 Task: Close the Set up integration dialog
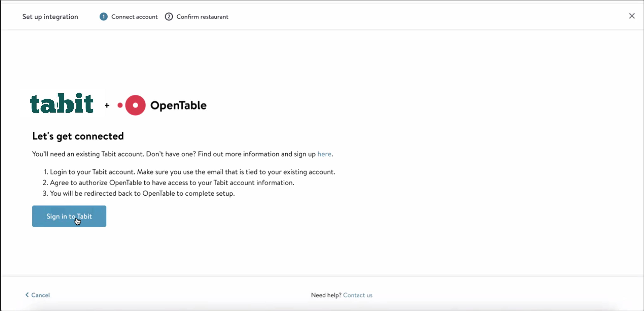632,16
